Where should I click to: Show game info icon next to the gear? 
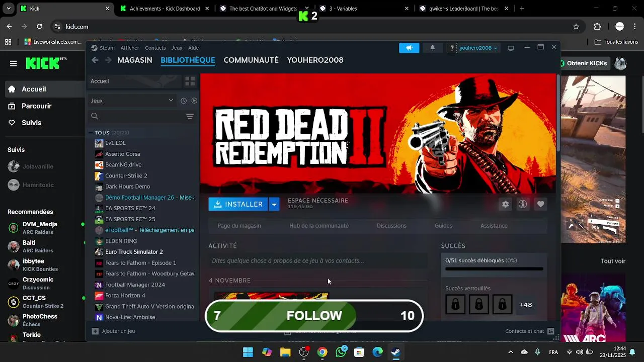523,204
